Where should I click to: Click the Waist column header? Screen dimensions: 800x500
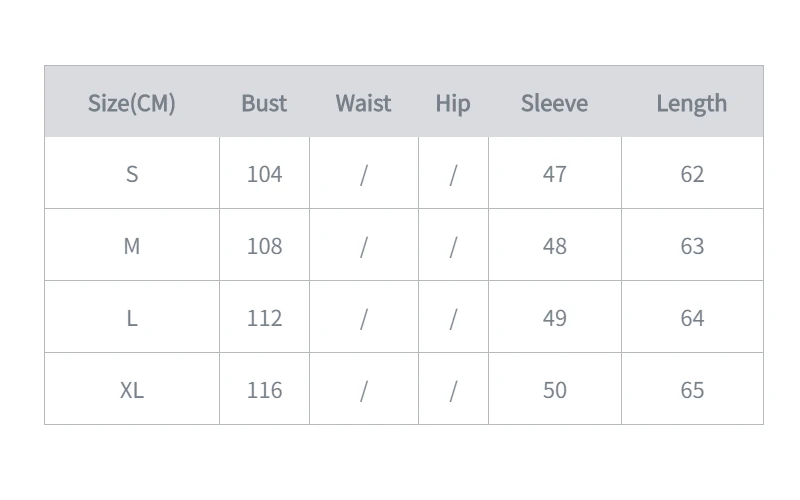tap(363, 103)
